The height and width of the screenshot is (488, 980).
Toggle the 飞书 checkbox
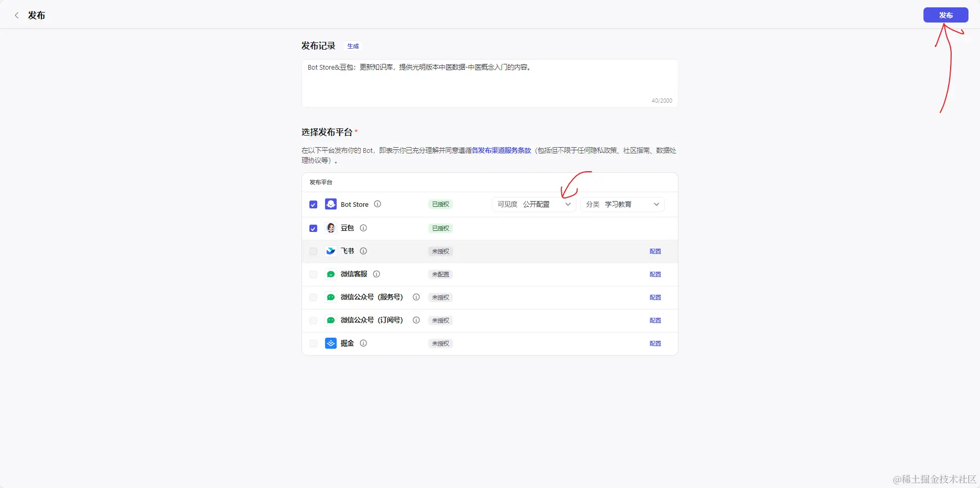click(x=313, y=251)
